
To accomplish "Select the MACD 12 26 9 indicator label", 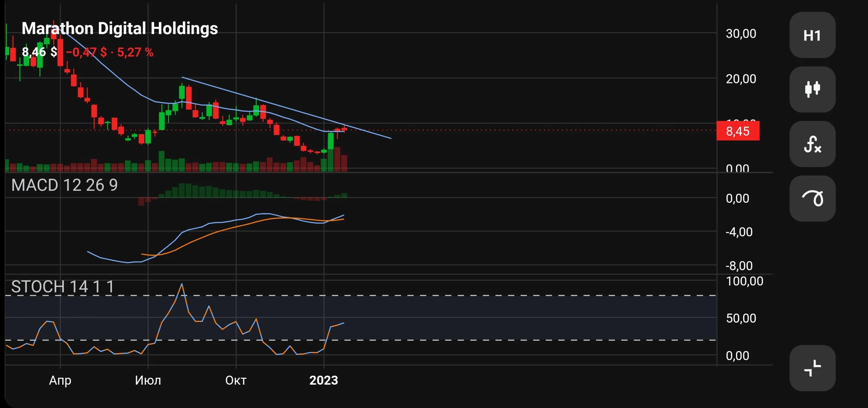I will coord(64,185).
